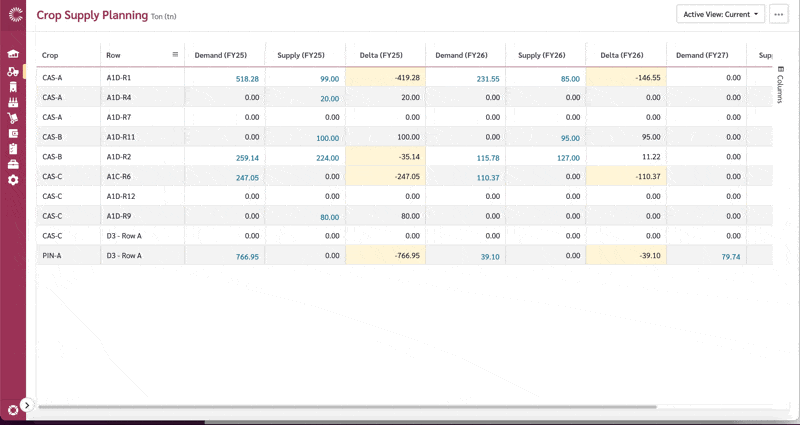
Task: Open the Columns side panel tab
Action: pos(780,85)
